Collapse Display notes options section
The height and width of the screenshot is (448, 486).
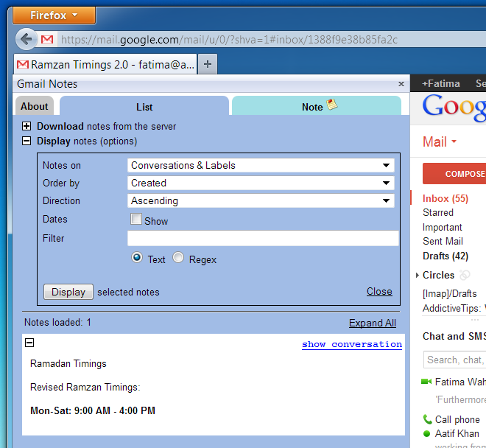27,141
